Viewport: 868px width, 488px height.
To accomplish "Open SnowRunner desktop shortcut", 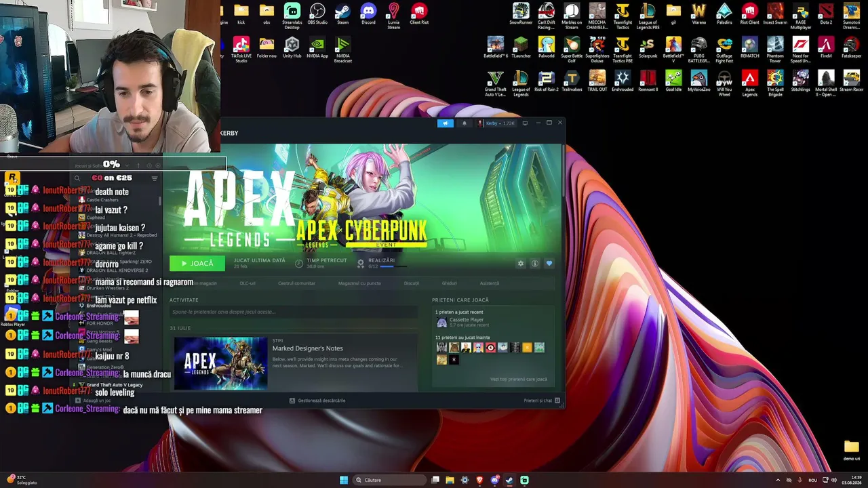I will 521,14.
